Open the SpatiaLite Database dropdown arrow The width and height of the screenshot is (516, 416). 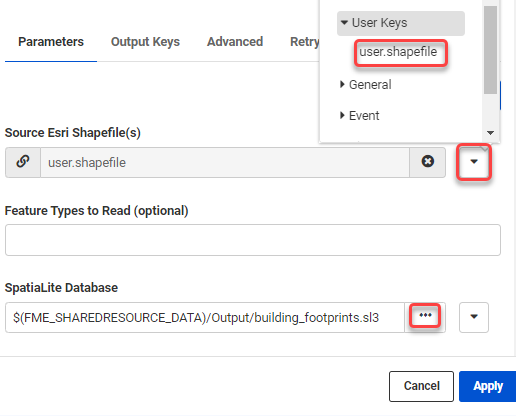tap(474, 317)
